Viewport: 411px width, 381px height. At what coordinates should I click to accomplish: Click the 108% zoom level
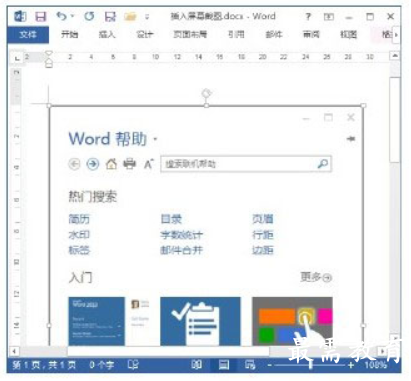[x=375, y=365]
